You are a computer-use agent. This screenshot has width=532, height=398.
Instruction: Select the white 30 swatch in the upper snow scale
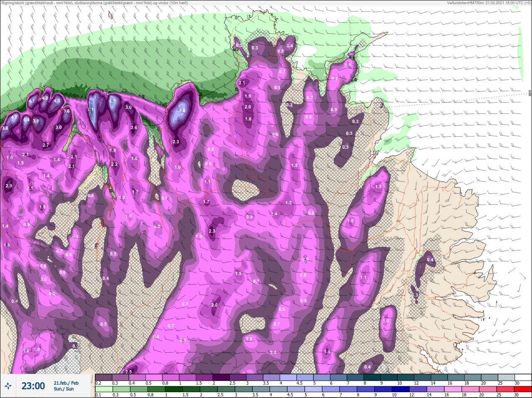524,377
